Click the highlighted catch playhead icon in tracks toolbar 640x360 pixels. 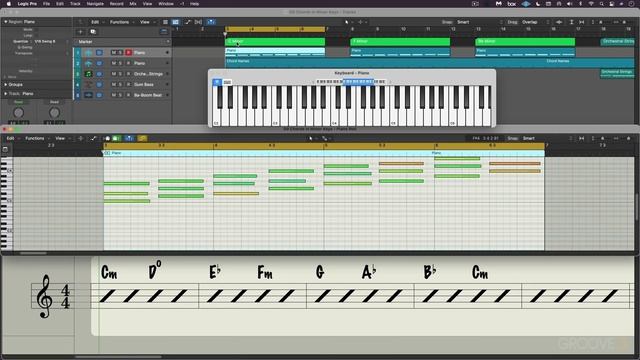(211, 22)
